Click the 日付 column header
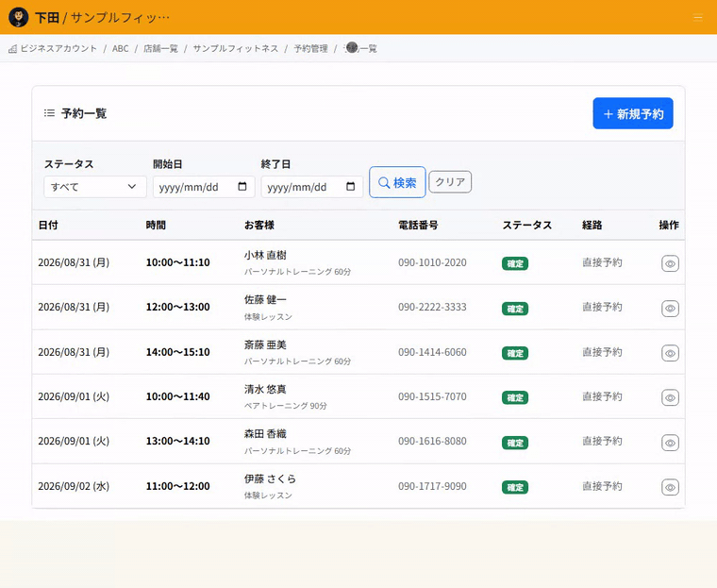Image resolution: width=717 pixels, height=588 pixels. click(x=48, y=225)
